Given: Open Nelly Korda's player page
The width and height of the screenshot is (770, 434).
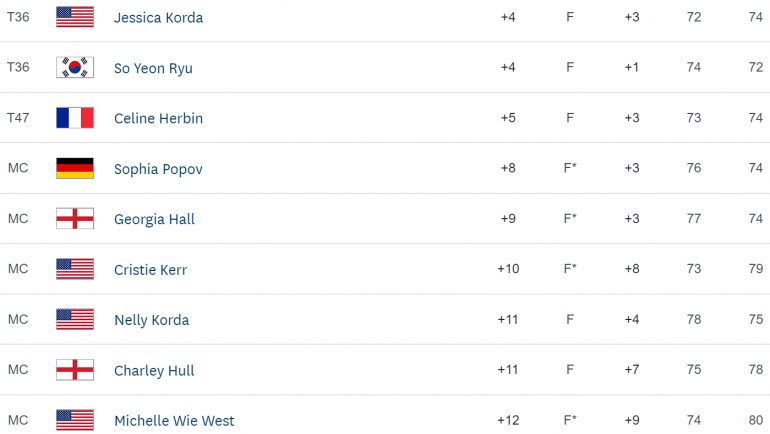Looking at the screenshot, I should 151,320.
